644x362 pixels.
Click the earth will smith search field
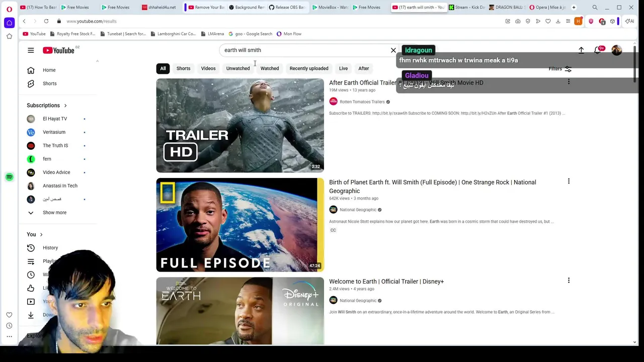click(305, 50)
